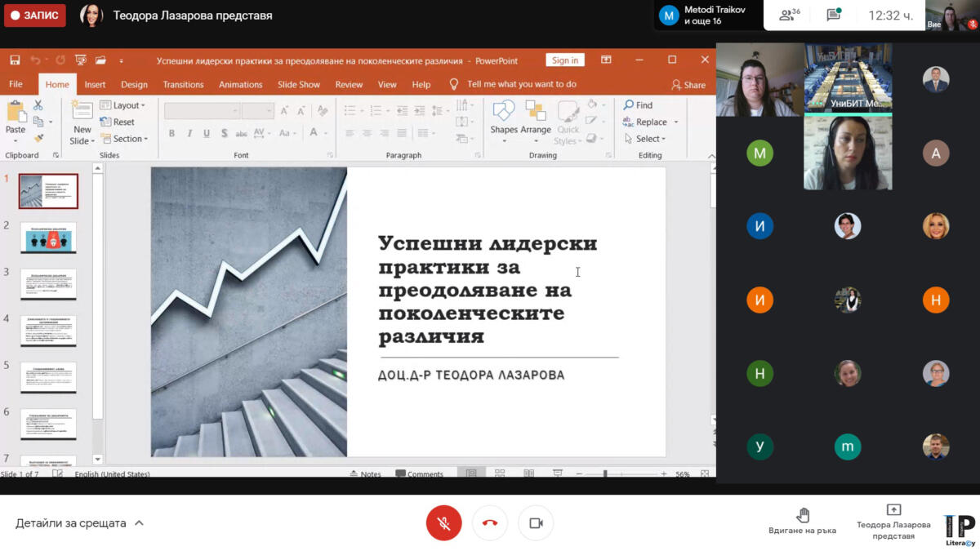The image size is (980, 551).
Task: Toggle Normal view in status bar
Action: [x=471, y=473]
